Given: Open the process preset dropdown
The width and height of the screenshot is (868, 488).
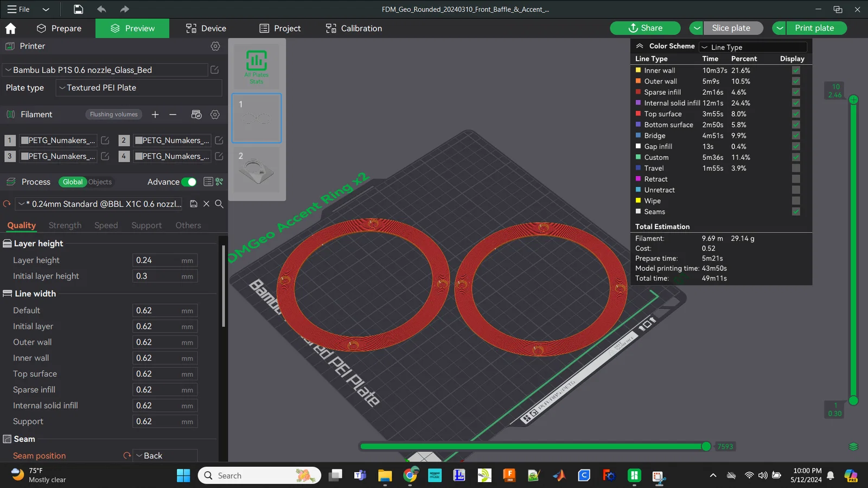Looking at the screenshot, I should pos(99,204).
